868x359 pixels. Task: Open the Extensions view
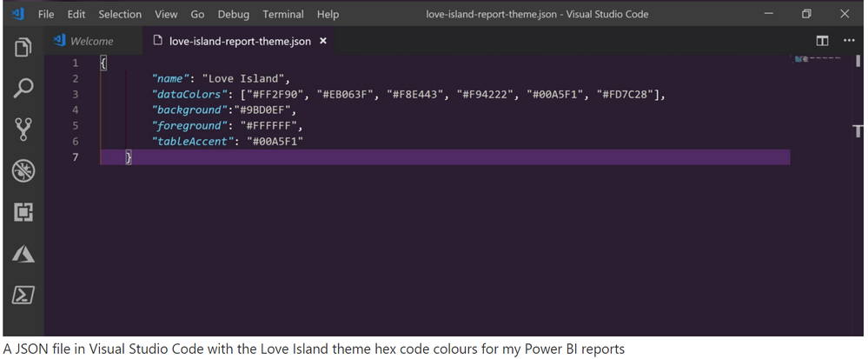tap(23, 212)
